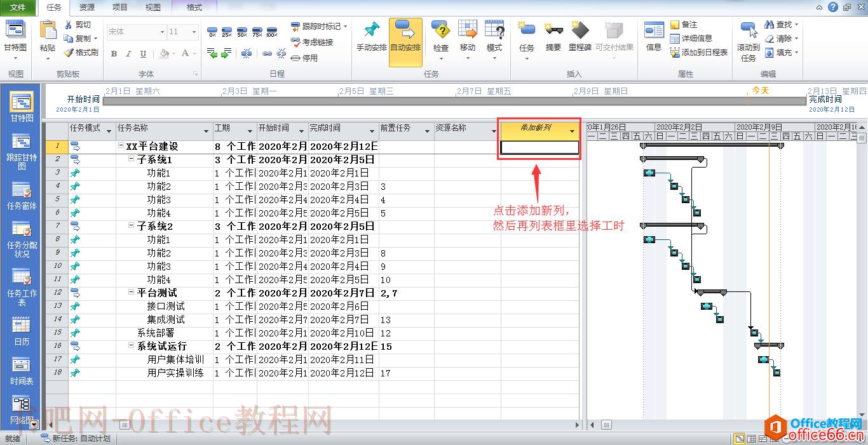Open the font size combo box
The height and width of the screenshot is (445, 868).
point(183,32)
